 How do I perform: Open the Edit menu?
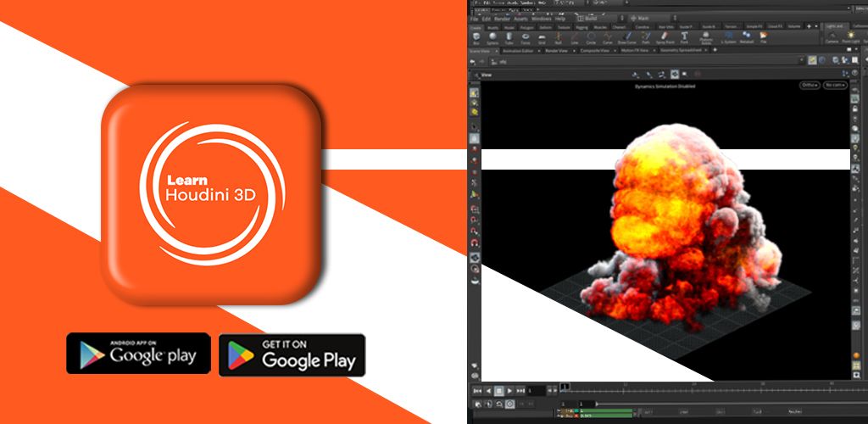pyautogui.click(x=486, y=19)
